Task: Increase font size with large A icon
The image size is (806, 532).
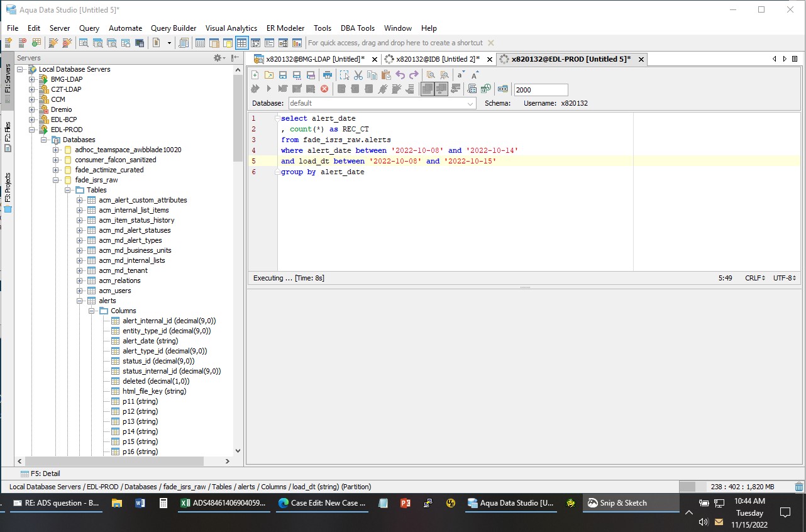Action: click(475, 75)
